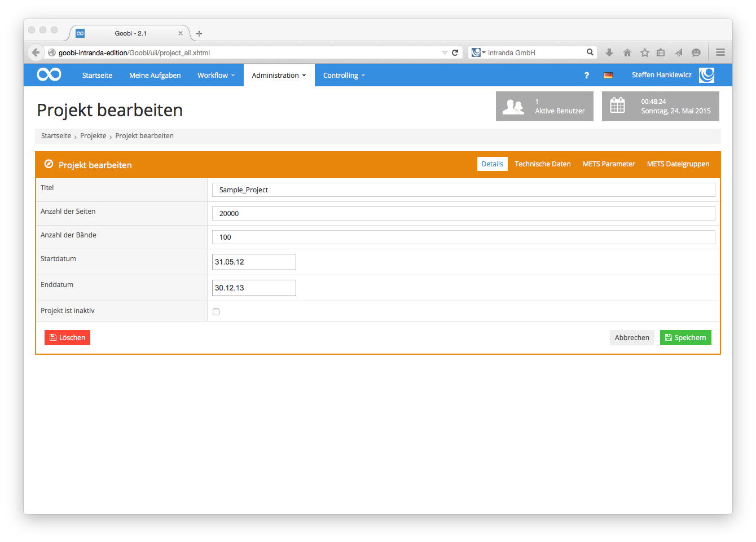Expand the Administration dropdown menu
The height and width of the screenshot is (542, 756).
279,75
